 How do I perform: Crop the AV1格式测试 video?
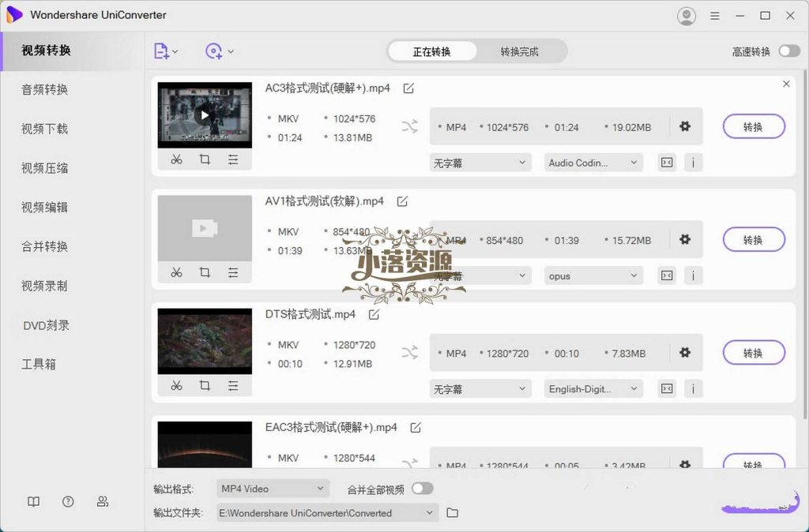pos(205,272)
